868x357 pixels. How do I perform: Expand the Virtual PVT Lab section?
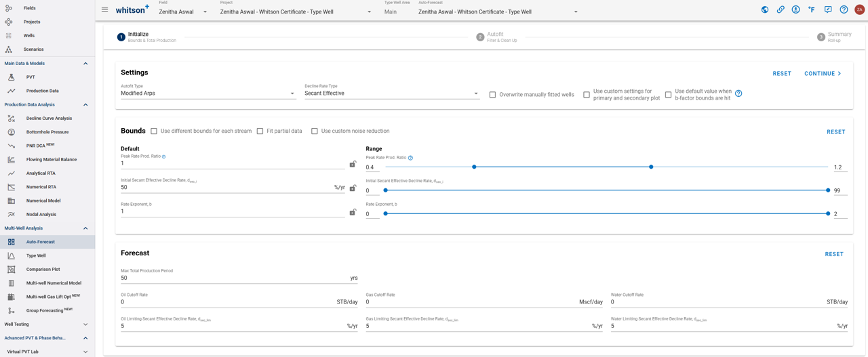(85, 352)
